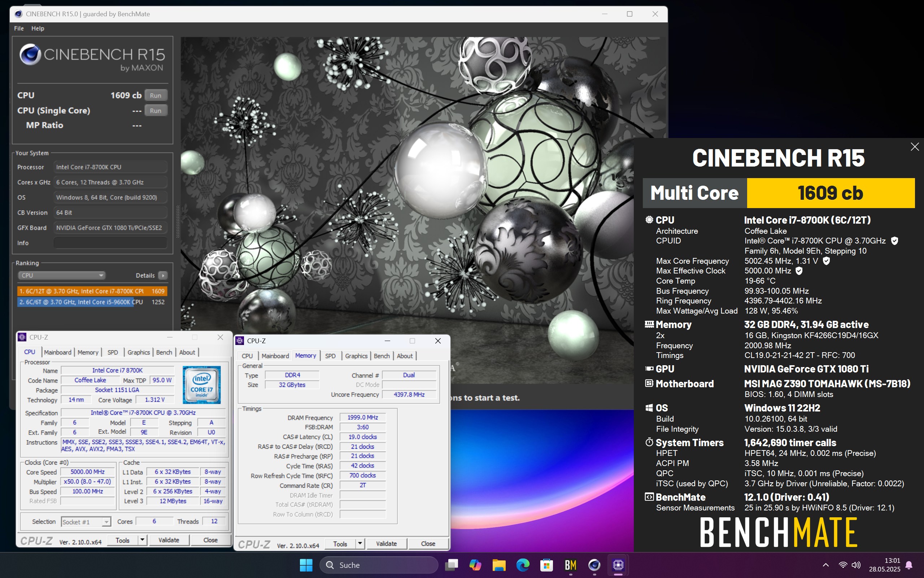This screenshot has height=578, width=924.
Task: Click Close button in left CPU-Z
Action: [x=210, y=540]
